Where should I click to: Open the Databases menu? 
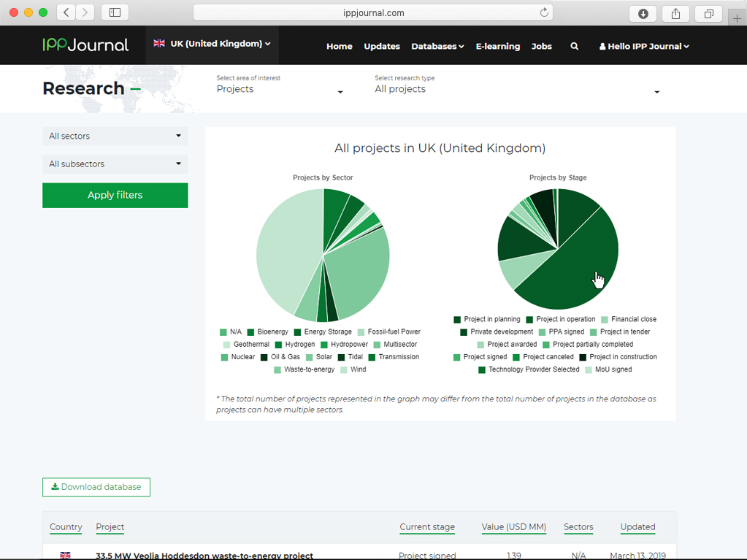[437, 46]
